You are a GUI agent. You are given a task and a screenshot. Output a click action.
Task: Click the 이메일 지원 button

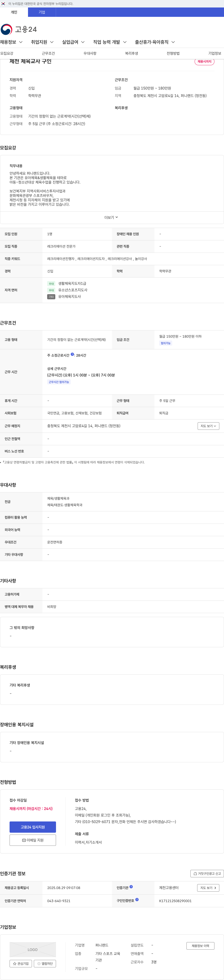click(x=33, y=840)
